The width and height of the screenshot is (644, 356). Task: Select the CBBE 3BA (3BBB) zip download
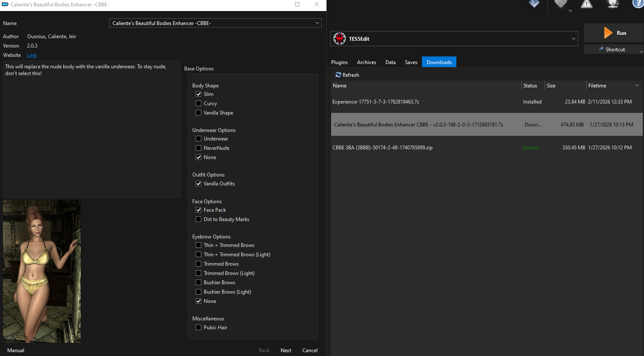487,148
